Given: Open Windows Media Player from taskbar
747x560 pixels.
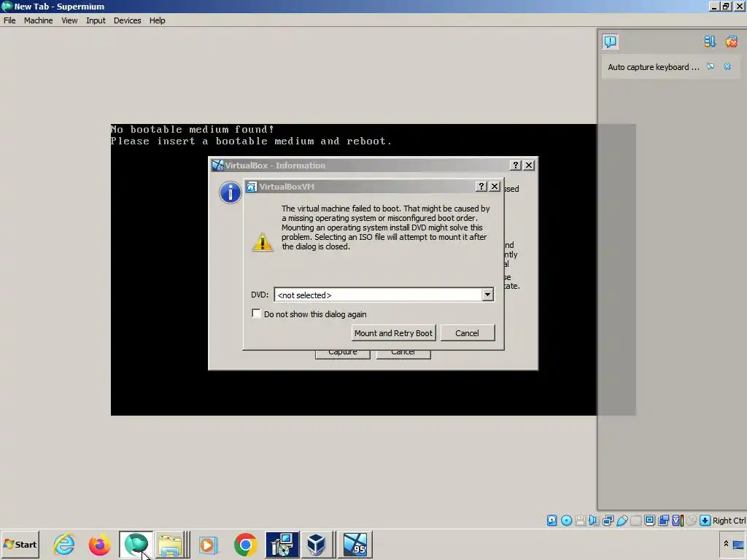Looking at the screenshot, I should pyautogui.click(x=208, y=544).
